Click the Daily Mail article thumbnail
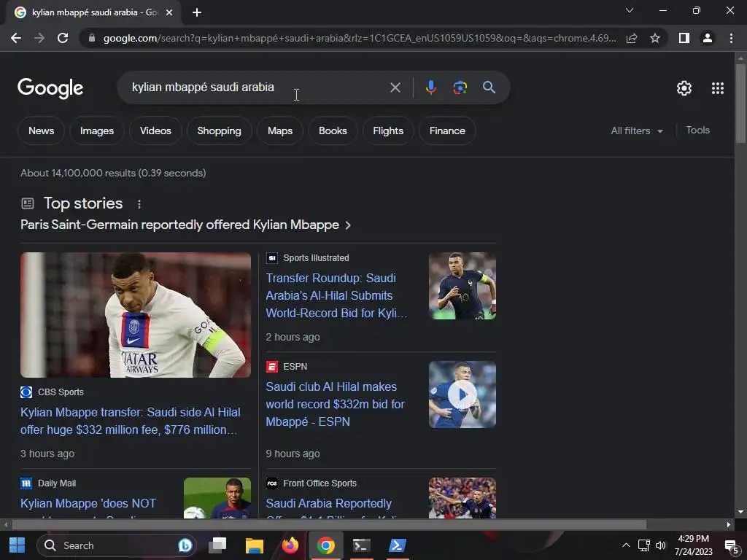Image resolution: width=747 pixels, height=560 pixels. tap(217, 497)
